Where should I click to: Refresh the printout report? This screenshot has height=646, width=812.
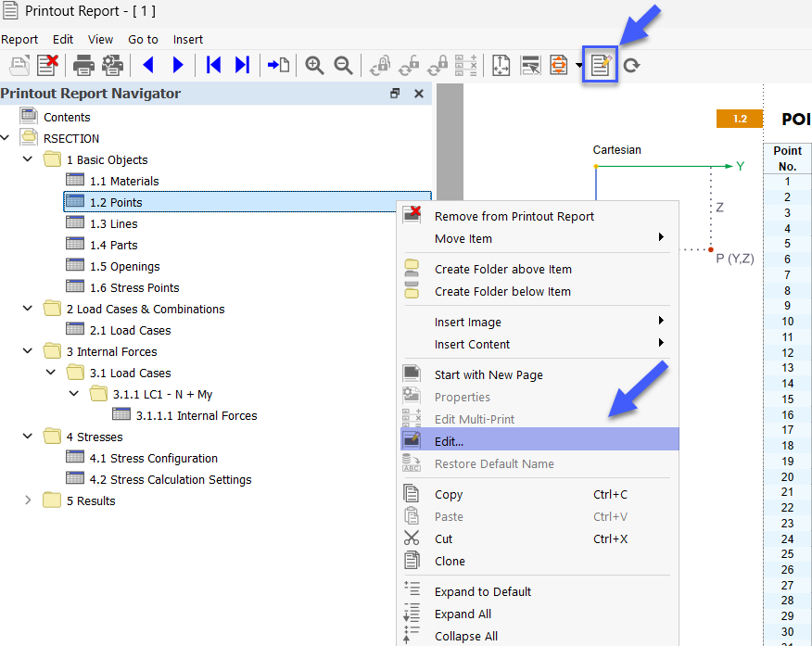click(631, 66)
